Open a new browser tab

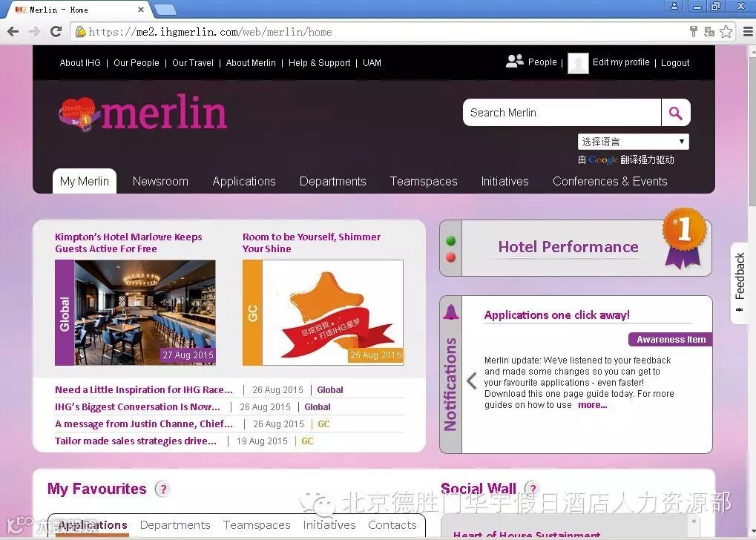tap(165, 10)
